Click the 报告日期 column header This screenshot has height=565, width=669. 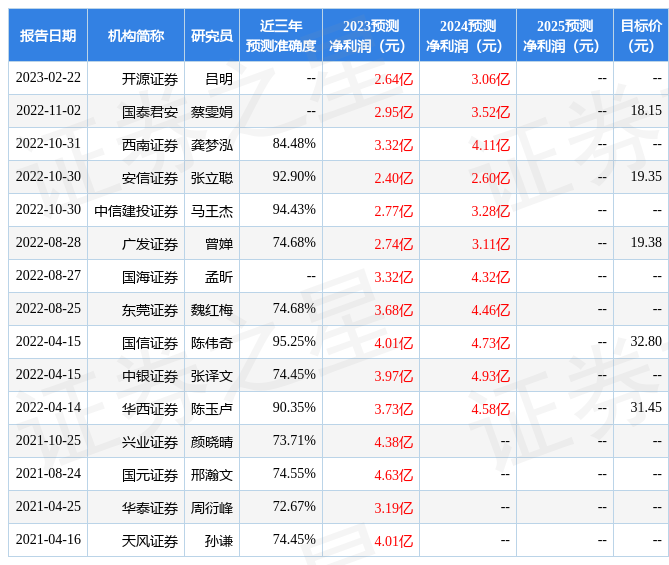point(48,35)
